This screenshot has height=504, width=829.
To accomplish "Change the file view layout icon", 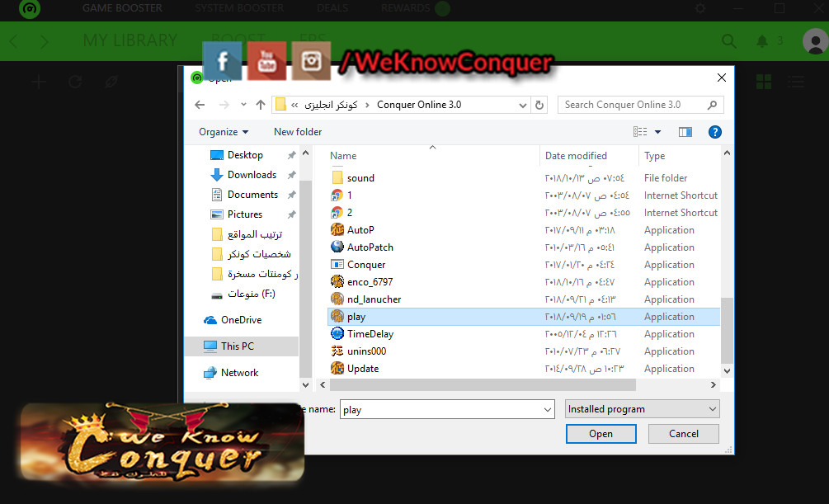I will (x=640, y=132).
